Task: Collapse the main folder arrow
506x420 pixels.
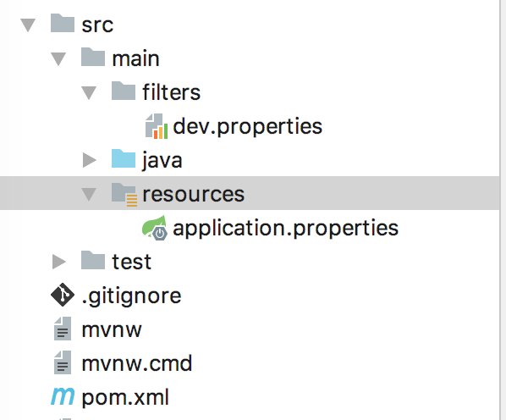Action: tap(58, 59)
